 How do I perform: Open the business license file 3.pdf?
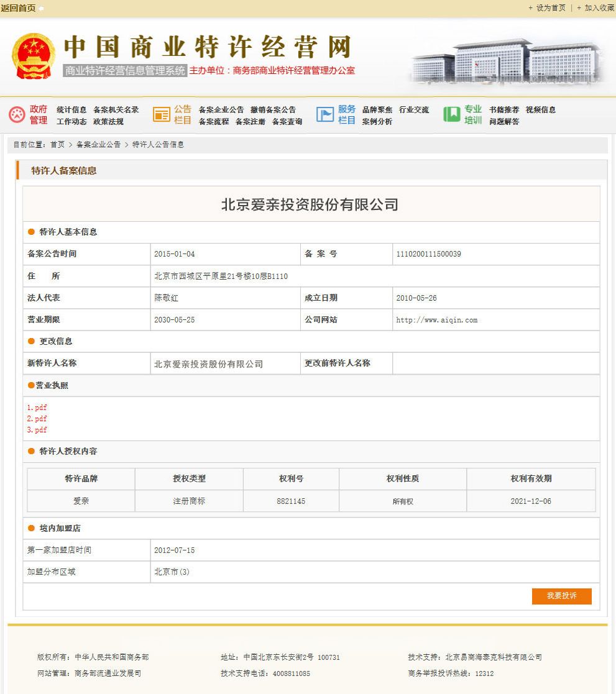(37, 430)
